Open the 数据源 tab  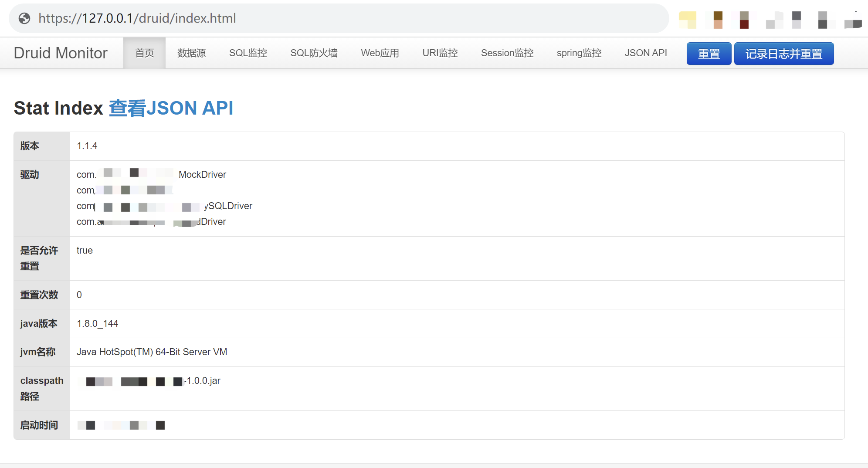pos(191,53)
